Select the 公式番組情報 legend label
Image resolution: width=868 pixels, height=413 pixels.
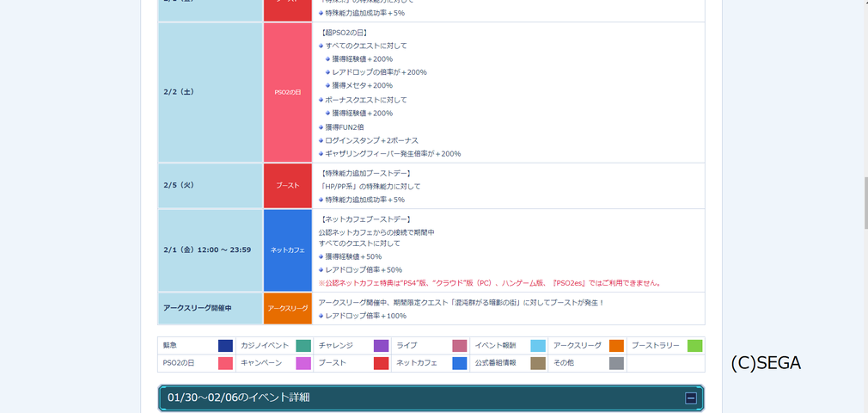click(495, 363)
